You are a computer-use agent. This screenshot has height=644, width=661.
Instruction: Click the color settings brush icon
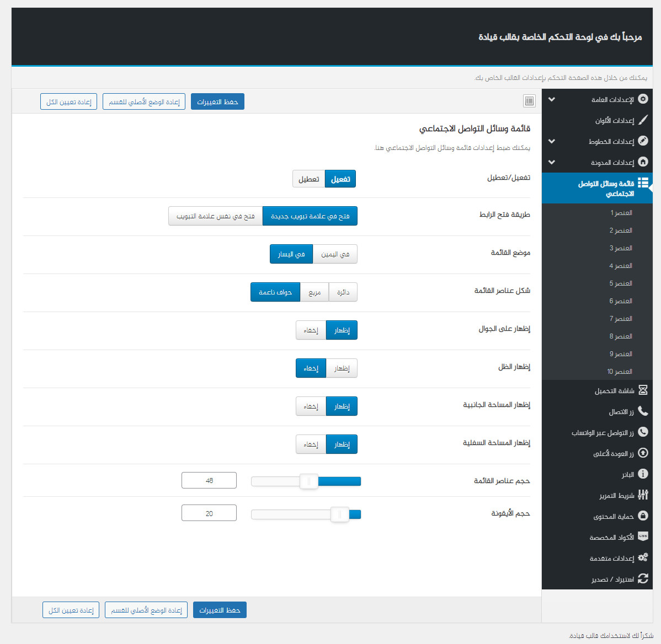pos(643,120)
